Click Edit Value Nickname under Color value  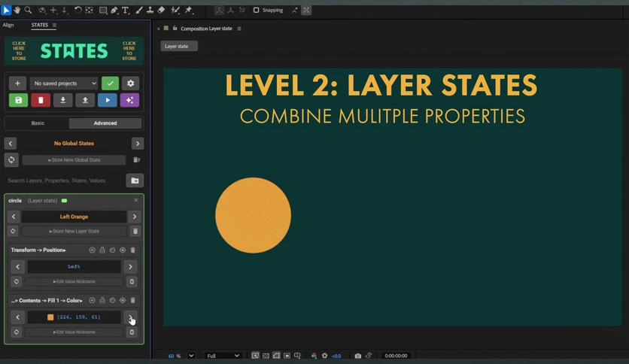pos(74,332)
